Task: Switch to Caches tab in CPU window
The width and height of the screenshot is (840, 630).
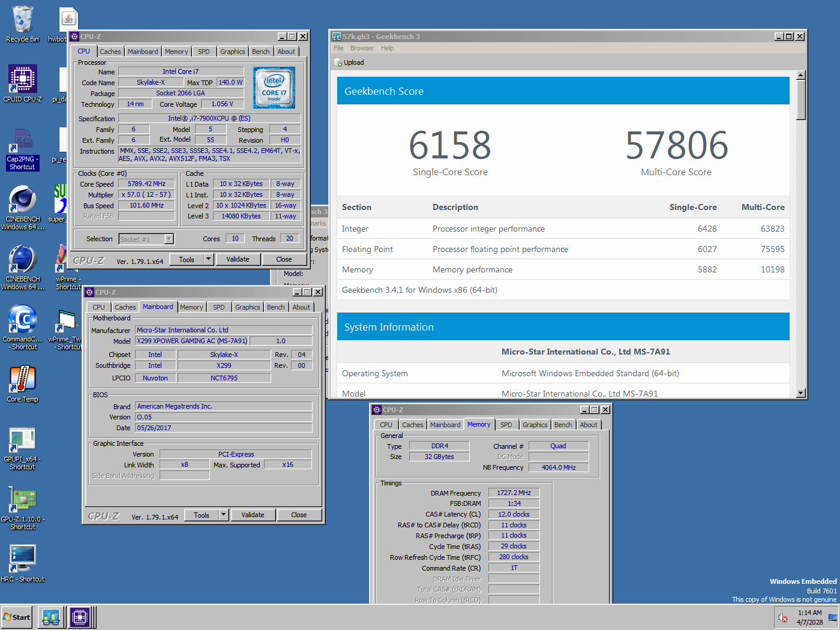Action: click(110, 52)
